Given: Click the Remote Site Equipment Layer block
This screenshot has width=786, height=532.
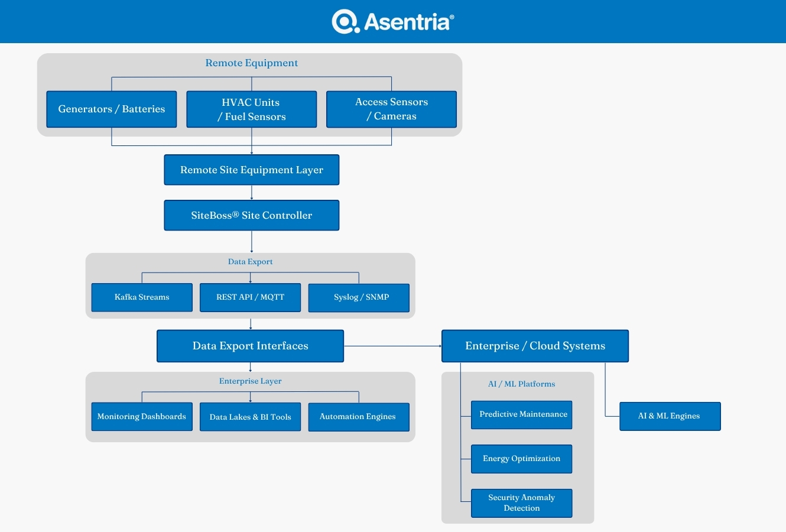Looking at the screenshot, I should tap(252, 170).
